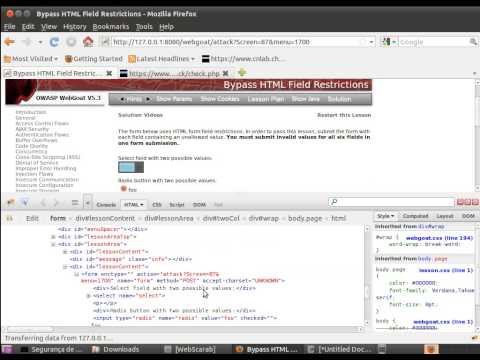
Task: Open the View menu
Action: 49,27
